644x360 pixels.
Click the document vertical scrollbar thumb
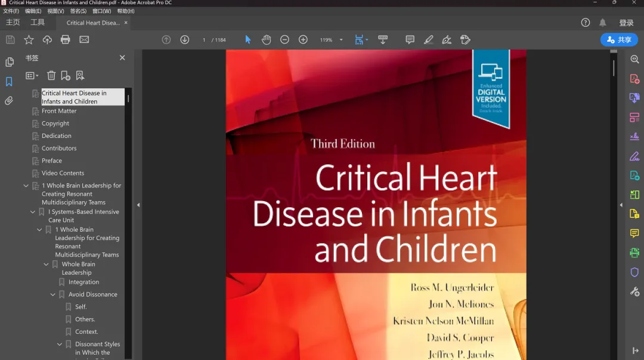tap(614, 68)
